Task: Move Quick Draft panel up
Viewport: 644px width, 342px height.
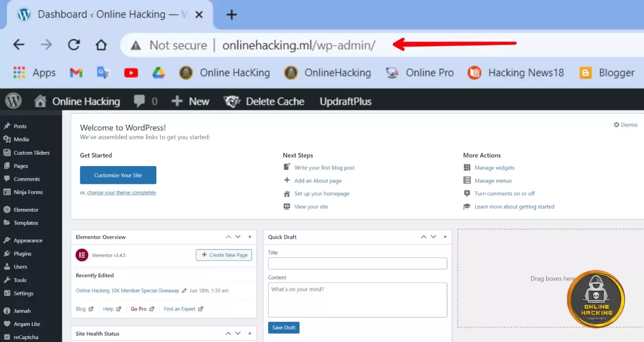Action: click(424, 237)
